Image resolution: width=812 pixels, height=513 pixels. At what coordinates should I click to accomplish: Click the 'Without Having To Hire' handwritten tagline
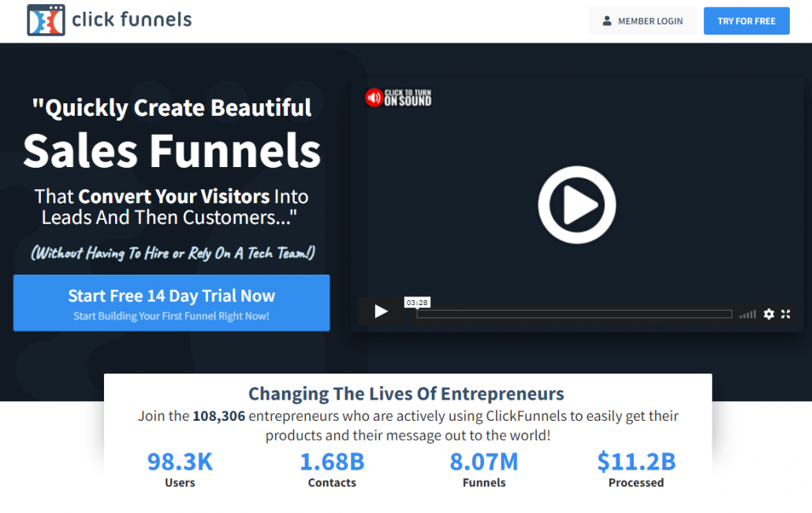point(173,253)
